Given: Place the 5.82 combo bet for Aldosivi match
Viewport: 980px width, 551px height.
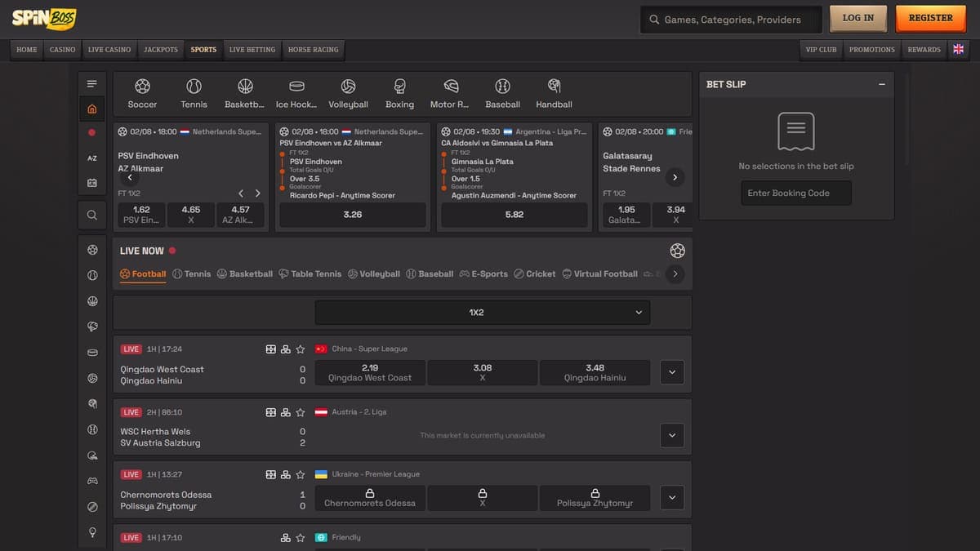Looking at the screenshot, I should (x=514, y=215).
